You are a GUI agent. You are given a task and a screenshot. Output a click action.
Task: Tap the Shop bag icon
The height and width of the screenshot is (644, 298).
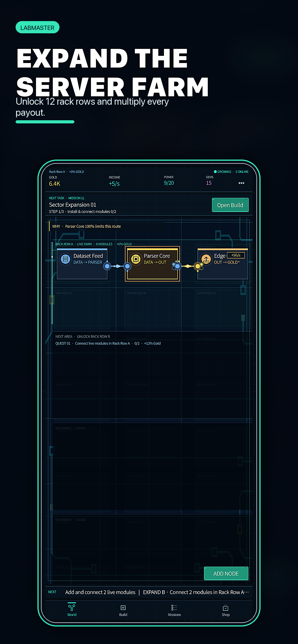tap(225, 608)
